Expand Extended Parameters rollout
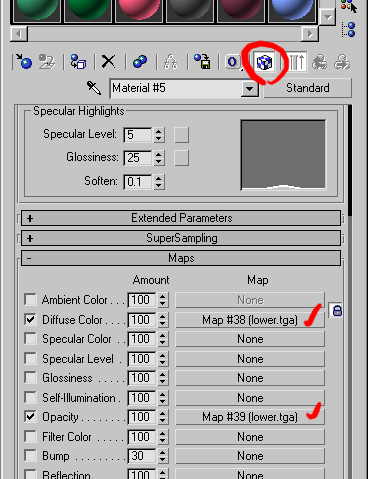 (181, 218)
